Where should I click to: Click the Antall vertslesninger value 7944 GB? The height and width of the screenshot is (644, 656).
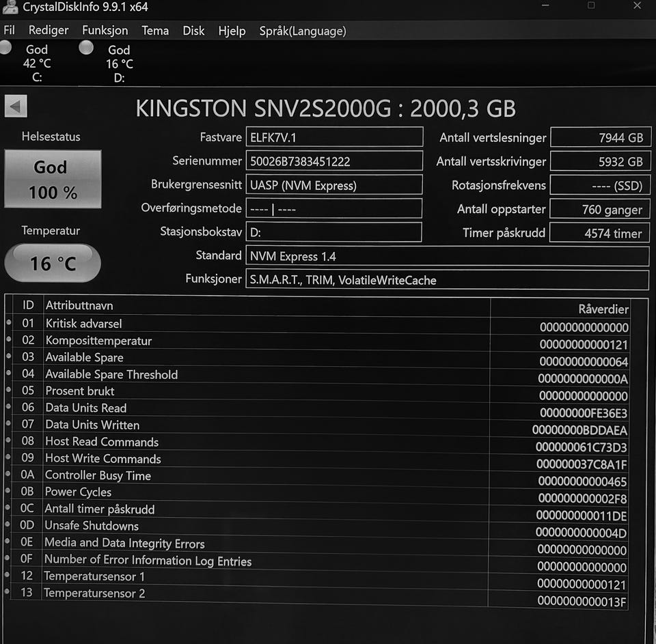601,137
